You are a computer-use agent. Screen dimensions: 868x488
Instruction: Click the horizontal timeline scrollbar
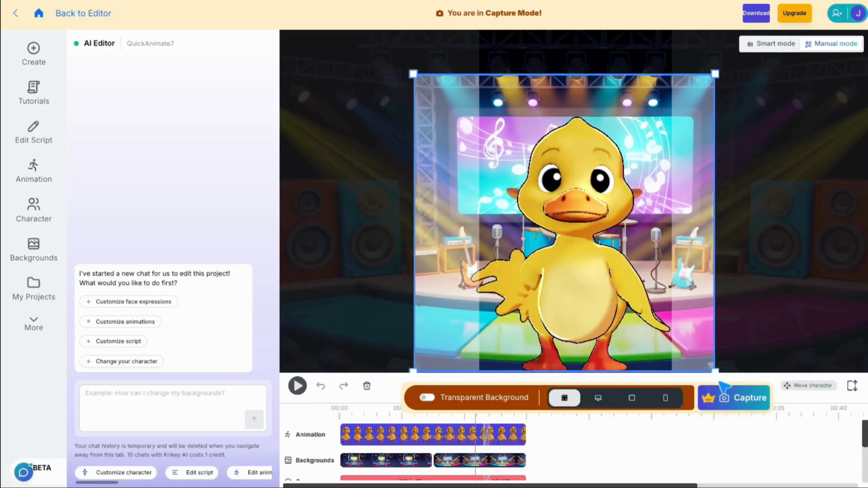click(490, 485)
